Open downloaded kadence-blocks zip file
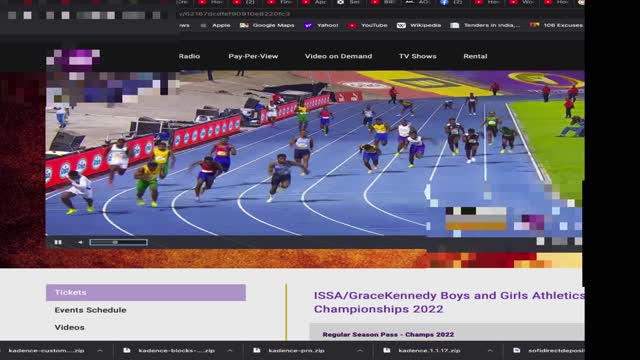Viewport: 640px width, 360px height. click(x=170, y=351)
